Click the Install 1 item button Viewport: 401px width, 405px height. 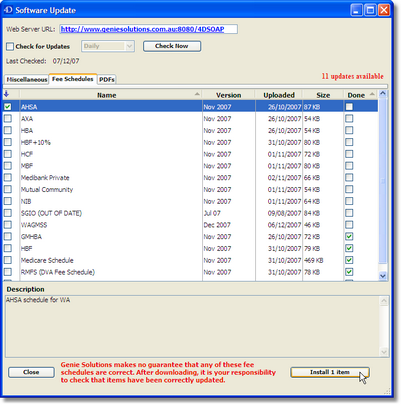pyautogui.click(x=330, y=372)
